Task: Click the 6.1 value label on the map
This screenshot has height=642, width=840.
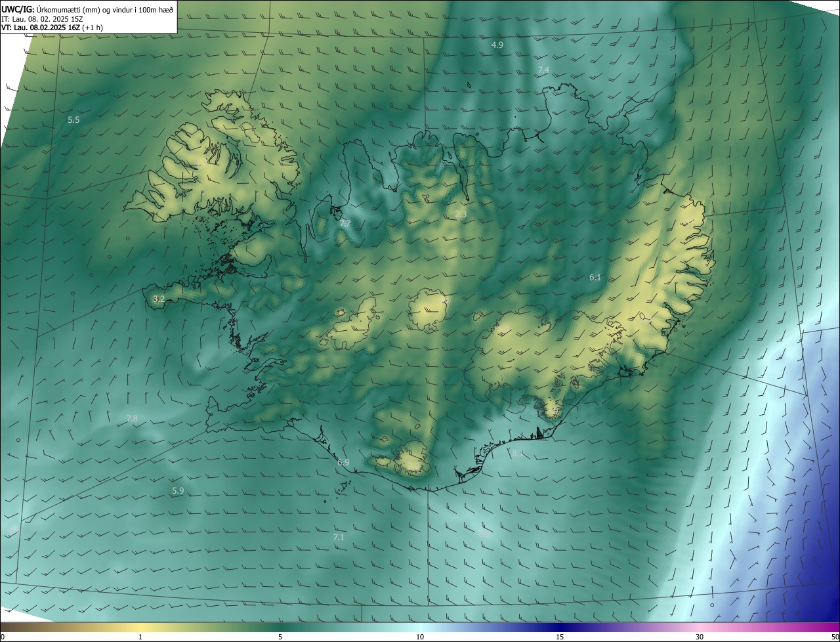Action: coord(595,278)
